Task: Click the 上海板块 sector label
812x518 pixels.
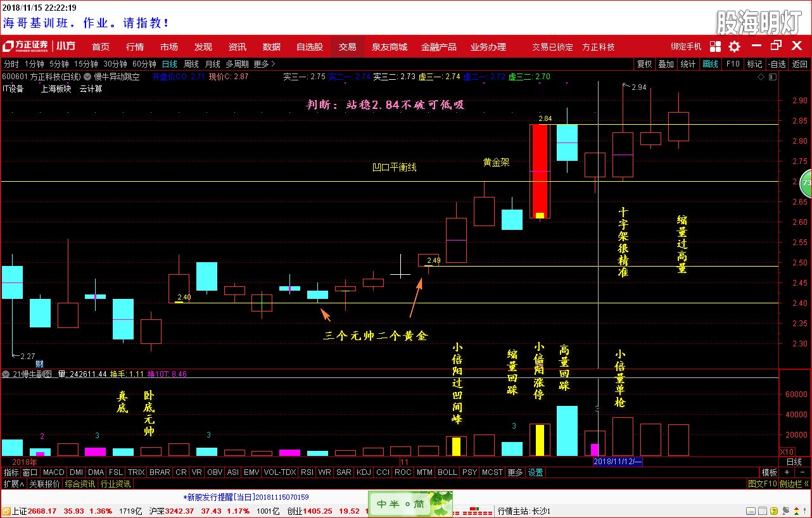Action: 56,89
